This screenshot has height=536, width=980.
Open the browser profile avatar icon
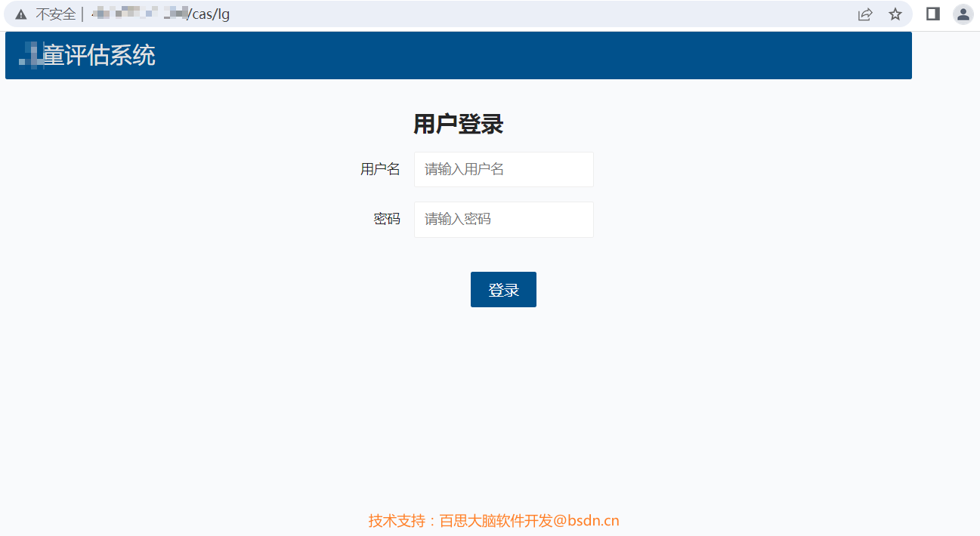point(963,14)
